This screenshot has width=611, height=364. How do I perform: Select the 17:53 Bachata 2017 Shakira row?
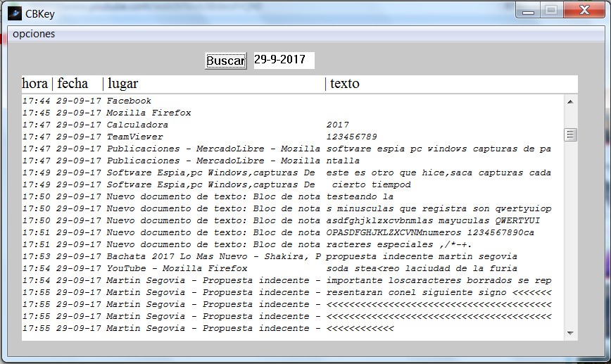[293, 257]
